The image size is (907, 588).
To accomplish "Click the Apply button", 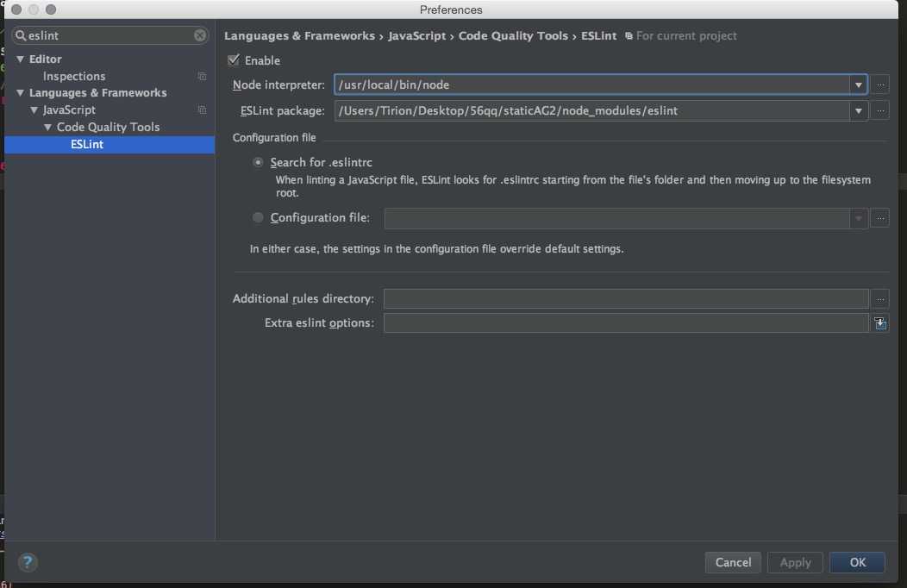I will pyautogui.click(x=795, y=562).
